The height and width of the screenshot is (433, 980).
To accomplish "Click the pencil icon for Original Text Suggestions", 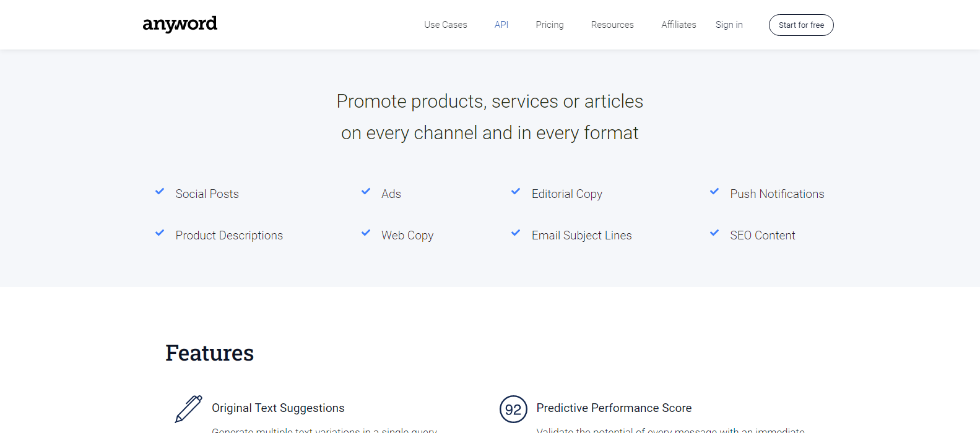I will [x=188, y=409].
